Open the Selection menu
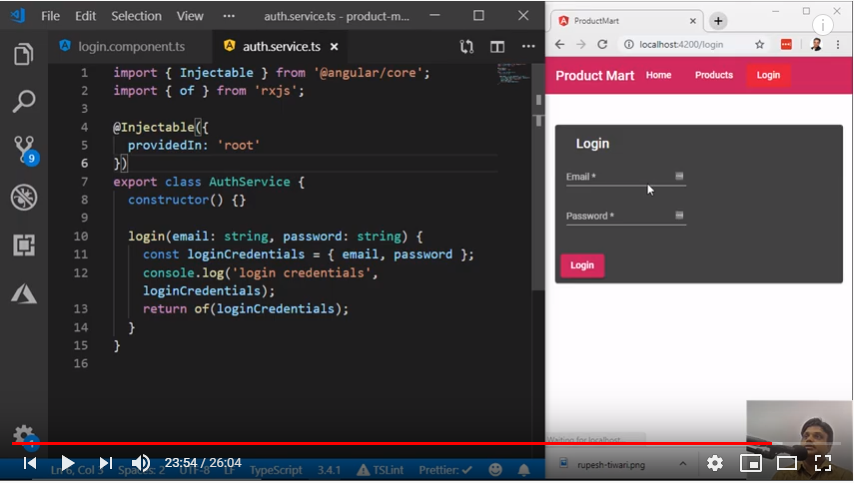 click(136, 16)
